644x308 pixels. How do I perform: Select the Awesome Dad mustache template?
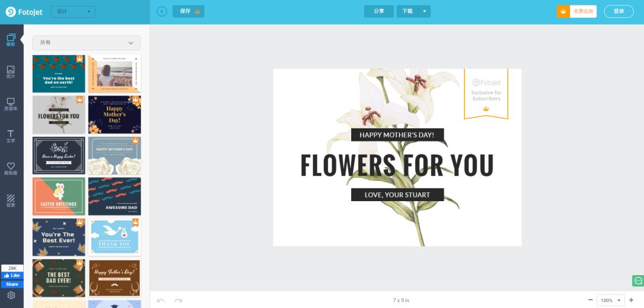[x=114, y=196]
